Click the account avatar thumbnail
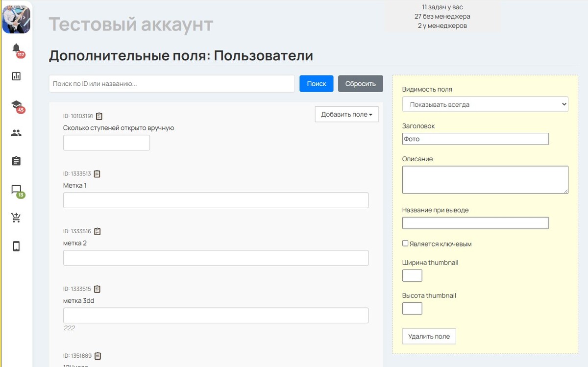The height and width of the screenshot is (367, 588). pos(16,19)
